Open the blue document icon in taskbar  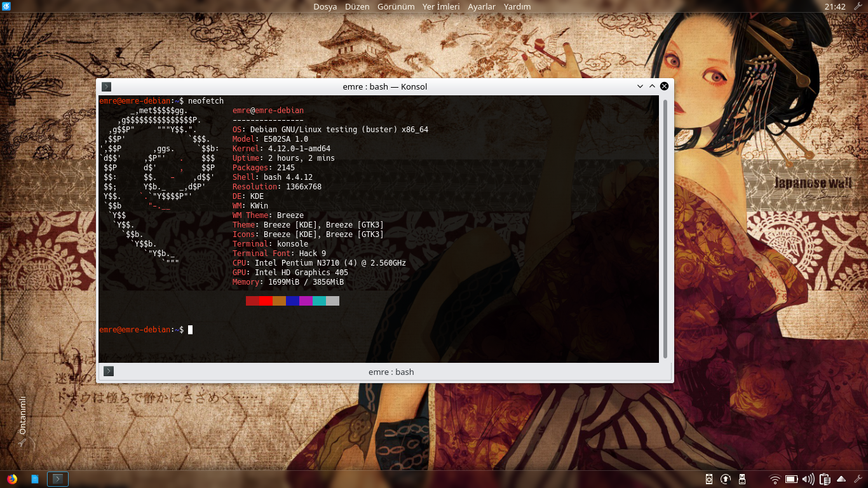[34, 478]
